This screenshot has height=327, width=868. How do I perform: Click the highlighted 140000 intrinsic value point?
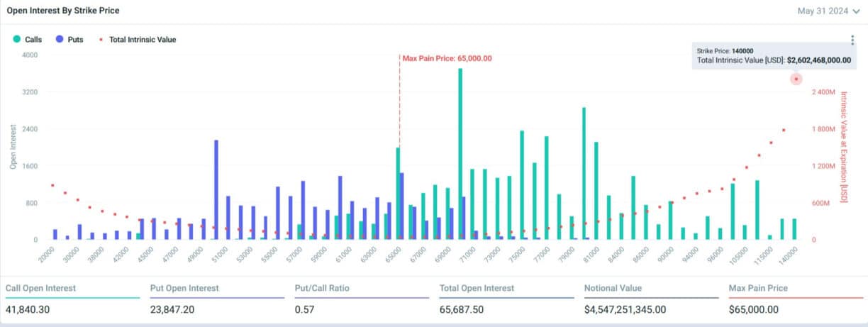(x=796, y=79)
